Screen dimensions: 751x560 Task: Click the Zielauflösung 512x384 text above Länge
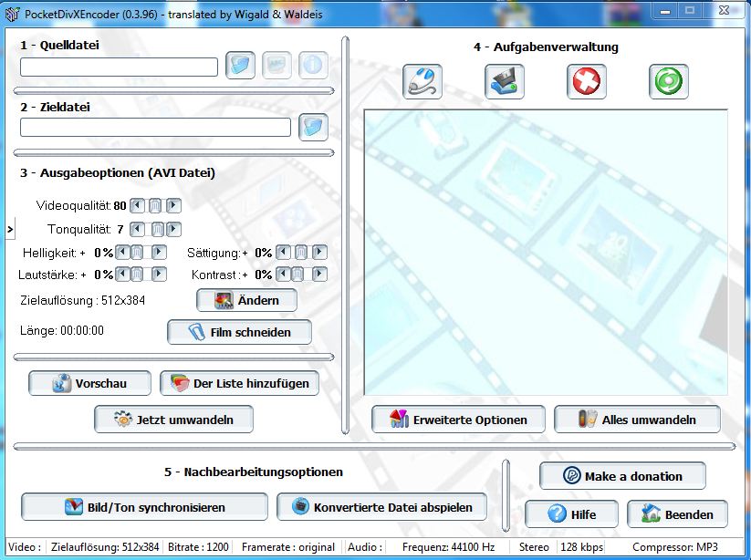tap(82, 301)
